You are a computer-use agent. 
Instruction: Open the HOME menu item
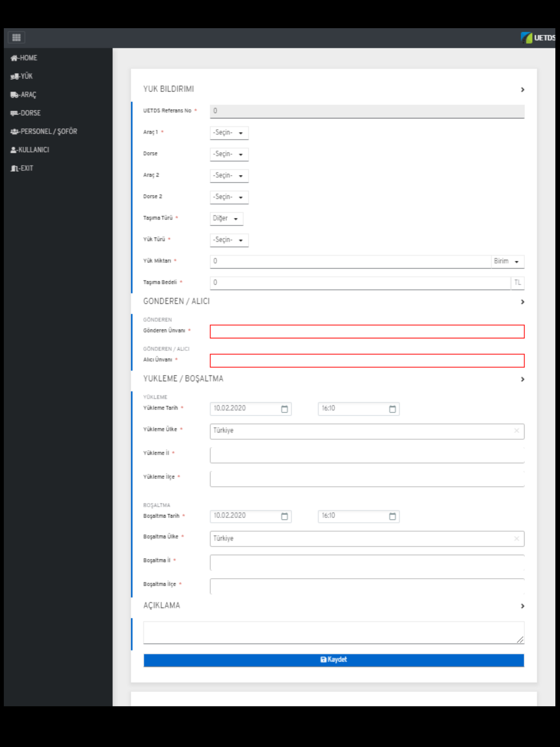[24, 58]
